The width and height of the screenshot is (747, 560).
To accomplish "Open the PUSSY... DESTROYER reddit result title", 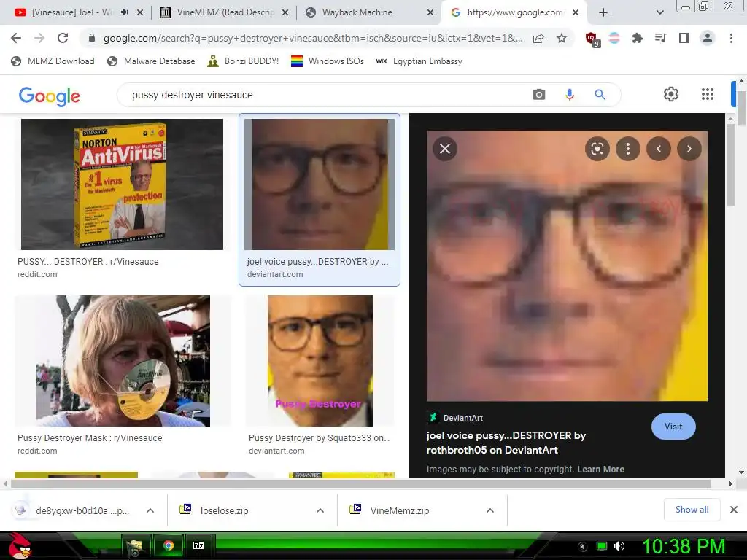I will coord(88,262).
